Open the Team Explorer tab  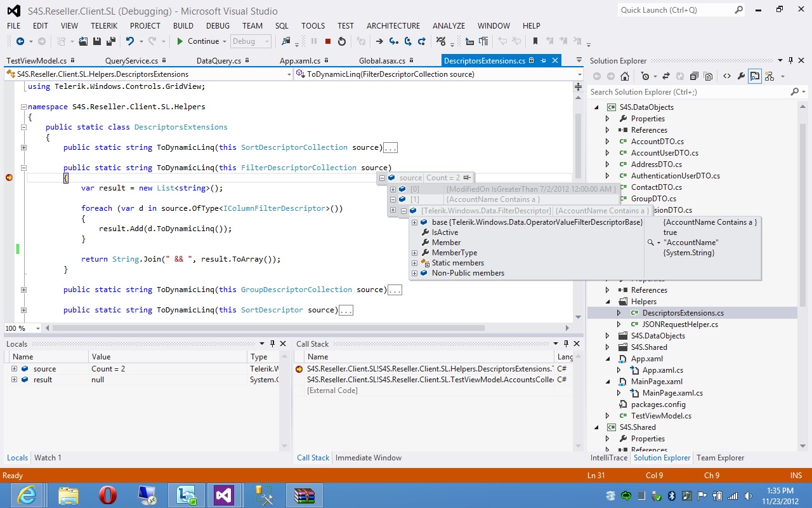[x=720, y=458]
